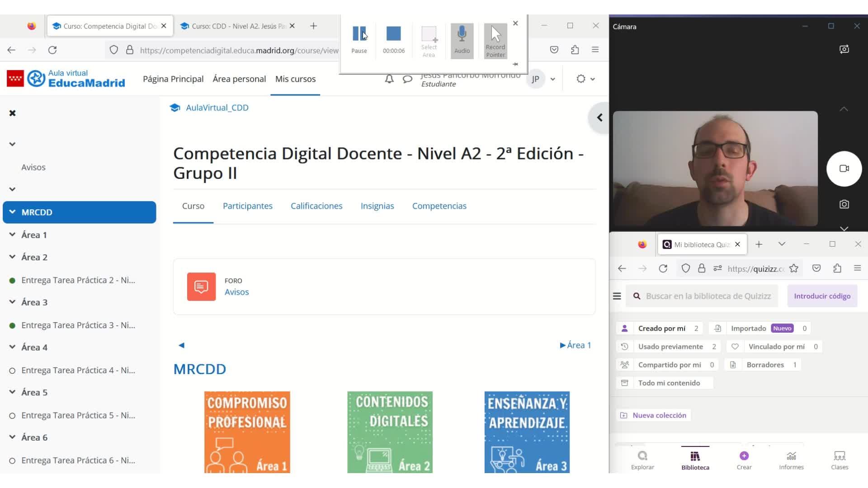The width and height of the screenshot is (868, 488).
Task: Click the Introducir código button
Action: (x=821, y=296)
